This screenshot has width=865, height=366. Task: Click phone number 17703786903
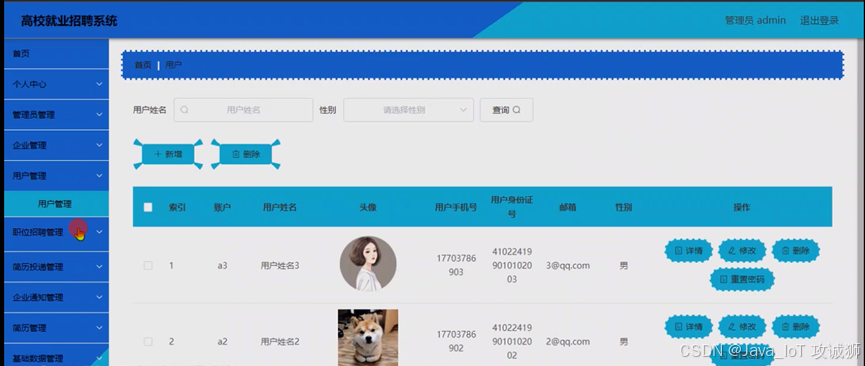pyautogui.click(x=456, y=265)
